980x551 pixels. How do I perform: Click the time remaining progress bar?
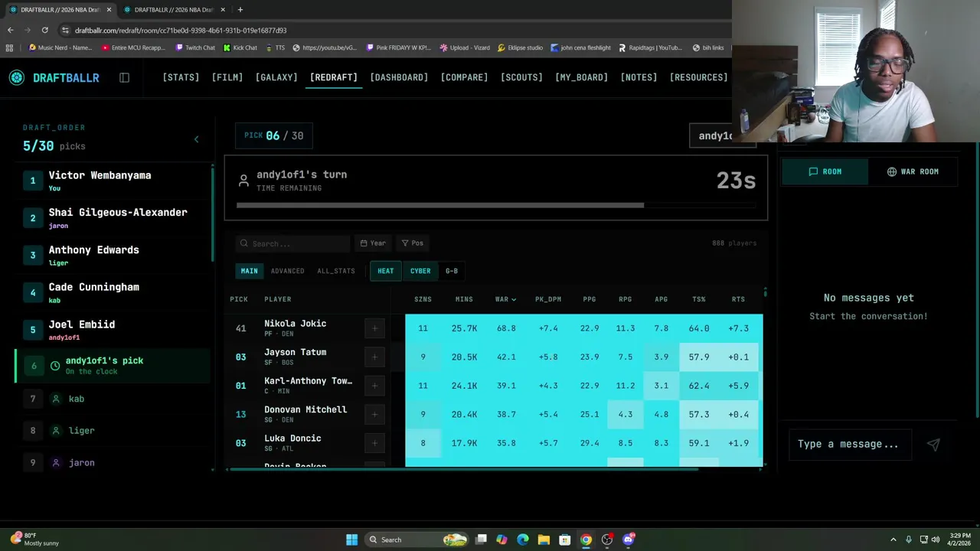coord(496,205)
